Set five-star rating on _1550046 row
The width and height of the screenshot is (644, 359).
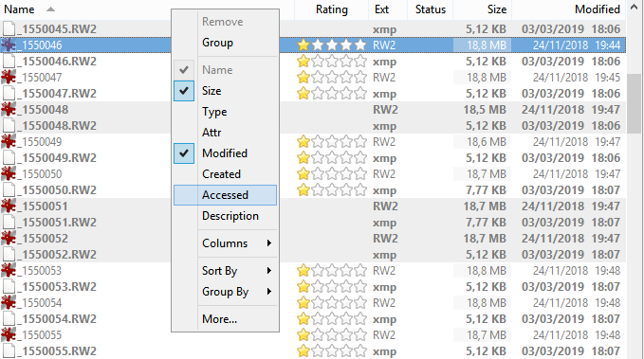[360, 45]
